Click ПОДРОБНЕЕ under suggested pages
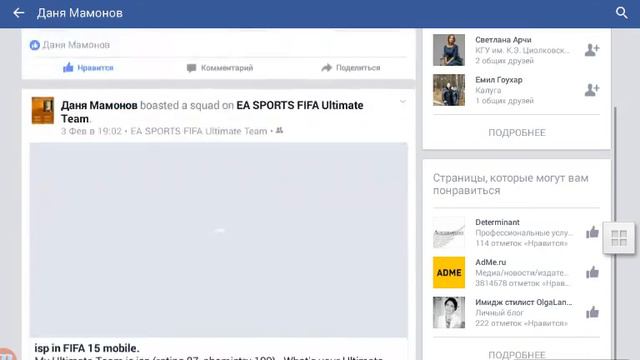640x360 pixels. pos(517,355)
